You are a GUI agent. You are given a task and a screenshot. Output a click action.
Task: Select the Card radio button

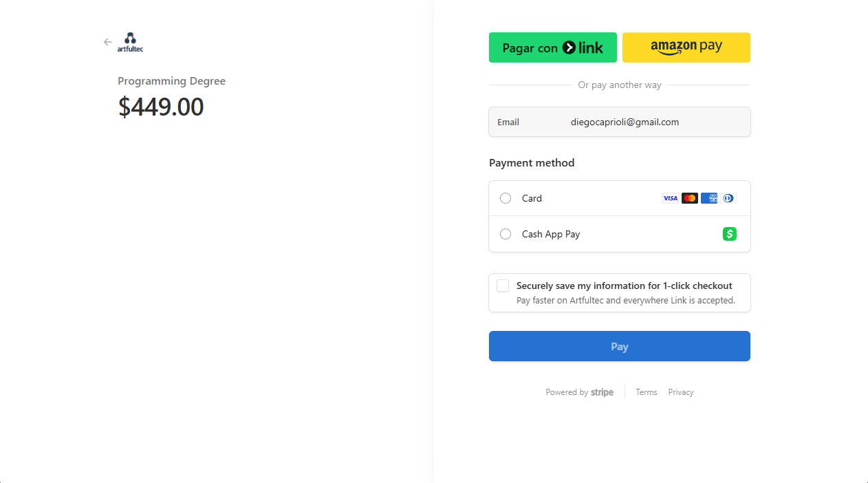click(x=506, y=198)
